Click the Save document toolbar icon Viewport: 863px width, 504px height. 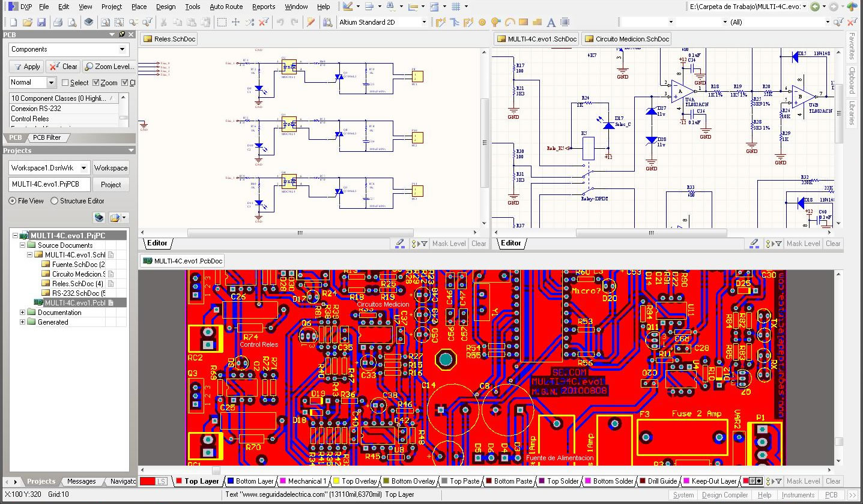[x=41, y=22]
